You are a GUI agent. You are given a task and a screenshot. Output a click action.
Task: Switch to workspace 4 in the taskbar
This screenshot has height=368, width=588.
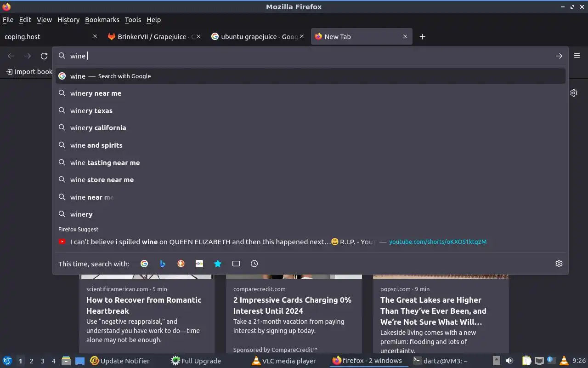(x=53, y=361)
